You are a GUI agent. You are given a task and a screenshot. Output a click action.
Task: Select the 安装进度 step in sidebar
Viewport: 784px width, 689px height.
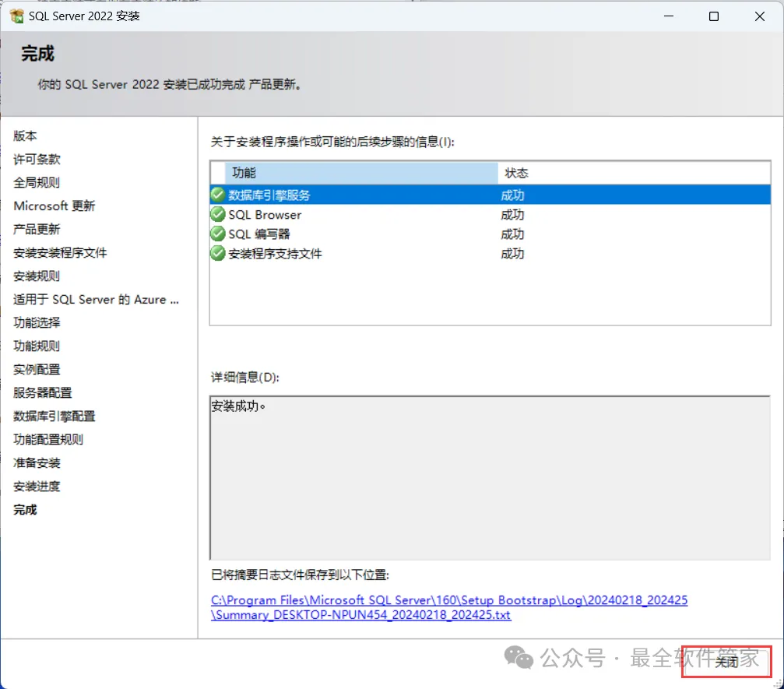click(37, 486)
